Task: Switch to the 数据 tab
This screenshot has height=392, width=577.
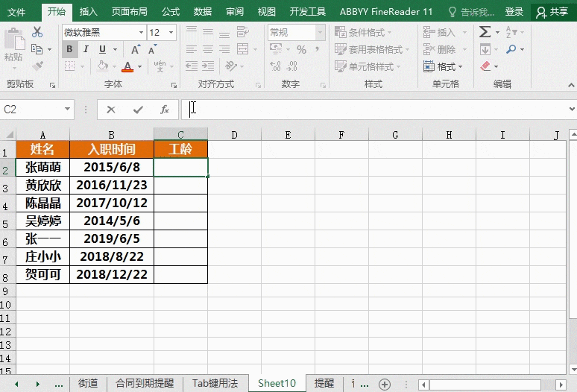Action: [202, 12]
